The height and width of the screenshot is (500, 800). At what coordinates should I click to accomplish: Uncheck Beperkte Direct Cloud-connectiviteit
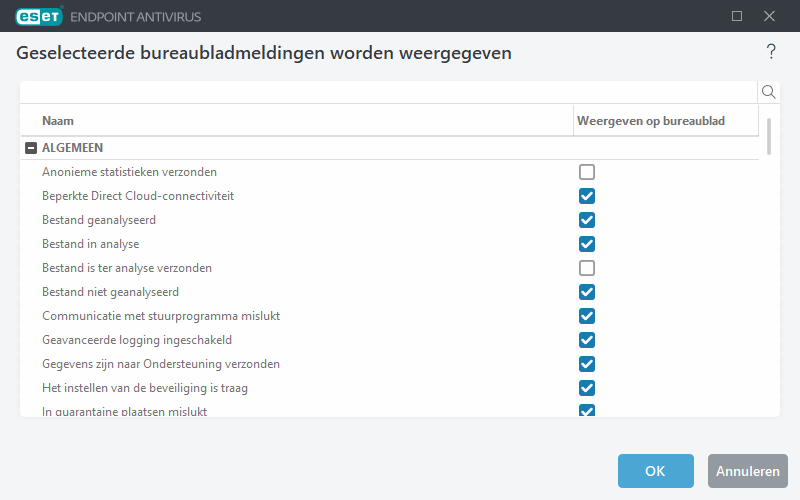click(x=587, y=196)
